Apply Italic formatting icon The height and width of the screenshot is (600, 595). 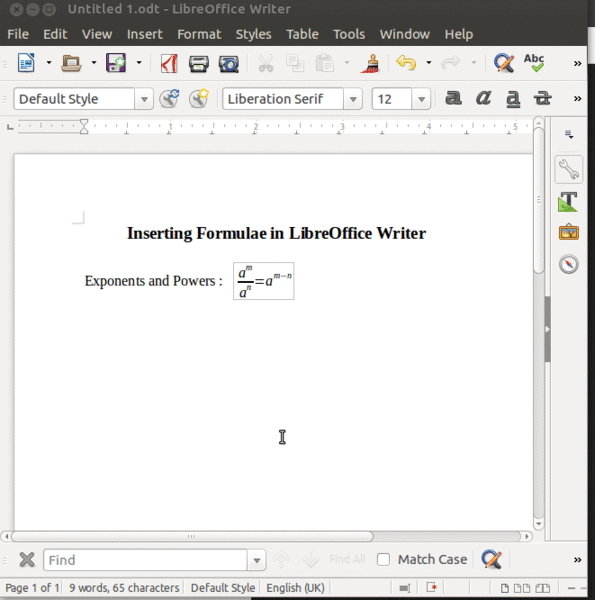click(483, 98)
